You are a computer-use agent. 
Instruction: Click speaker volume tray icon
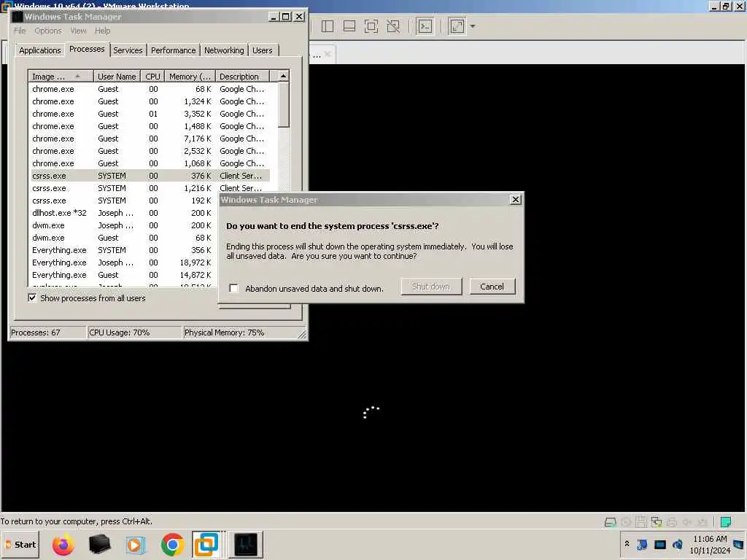pyautogui.click(x=678, y=544)
